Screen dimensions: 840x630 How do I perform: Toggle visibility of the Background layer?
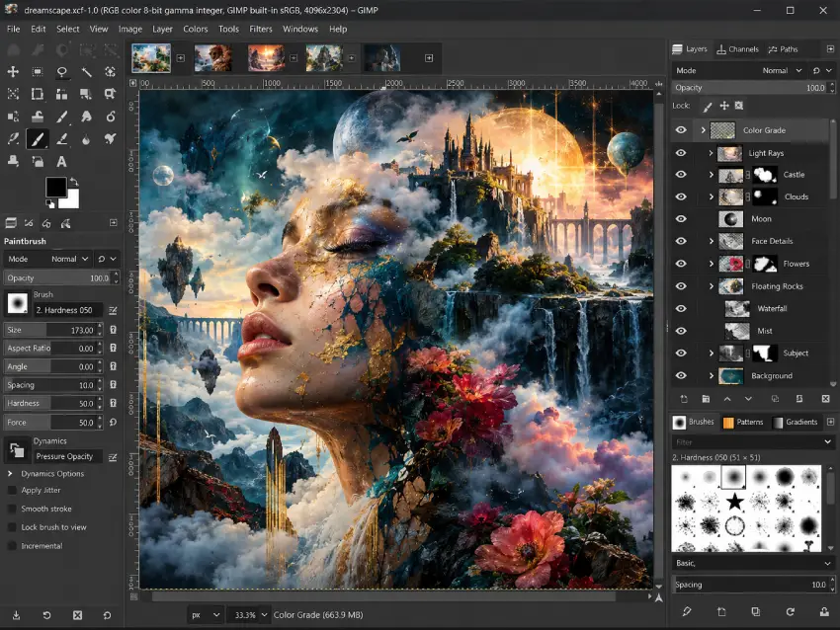click(x=681, y=376)
